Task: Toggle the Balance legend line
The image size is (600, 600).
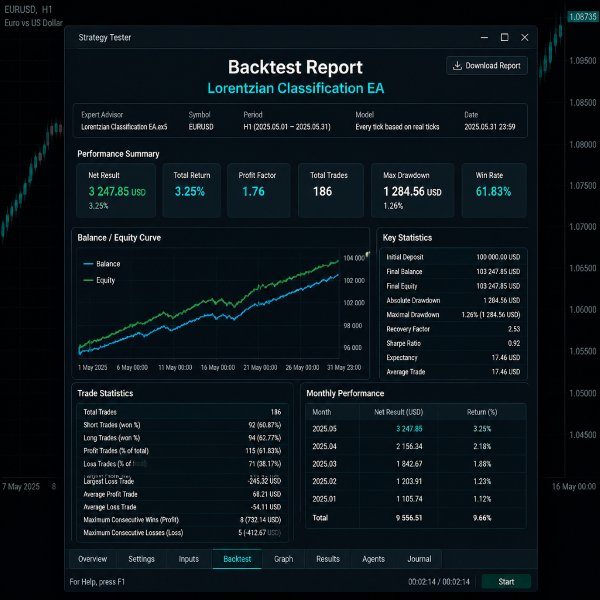Action: (101, 264)
